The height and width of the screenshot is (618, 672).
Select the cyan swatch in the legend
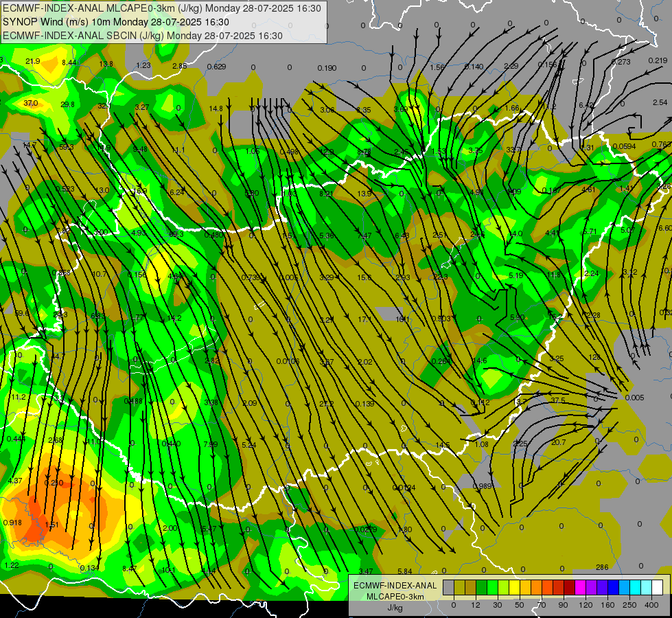point(635,587)
